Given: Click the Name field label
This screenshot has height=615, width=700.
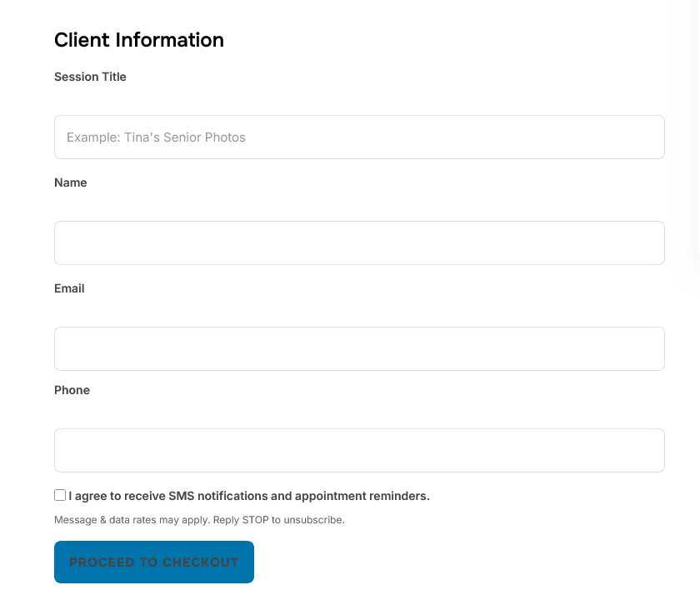Looking at the screenshot, I should [71, 182].
